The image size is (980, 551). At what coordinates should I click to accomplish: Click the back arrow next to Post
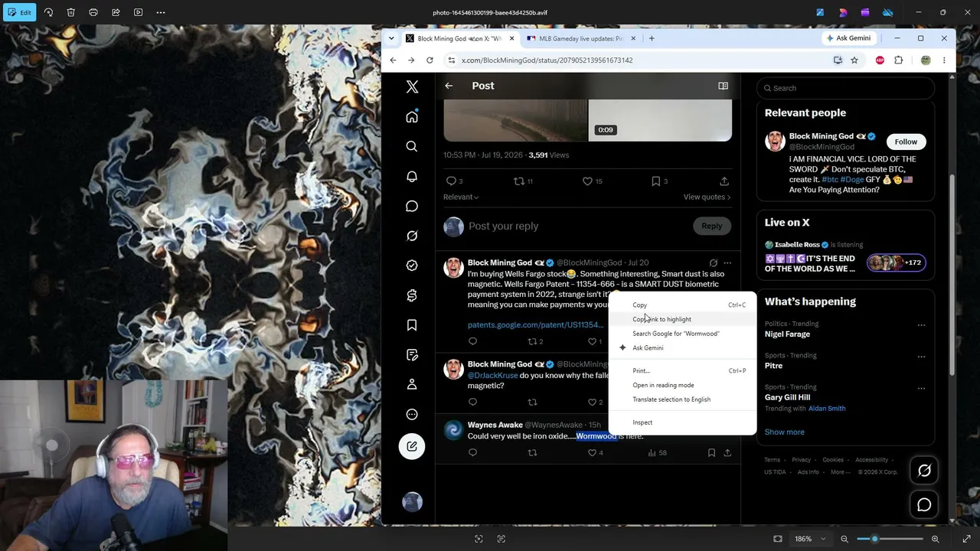point(449,86)
